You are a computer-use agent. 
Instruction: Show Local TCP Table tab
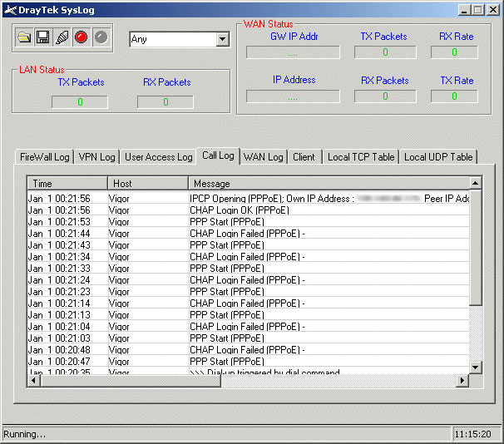click(361, 157)
